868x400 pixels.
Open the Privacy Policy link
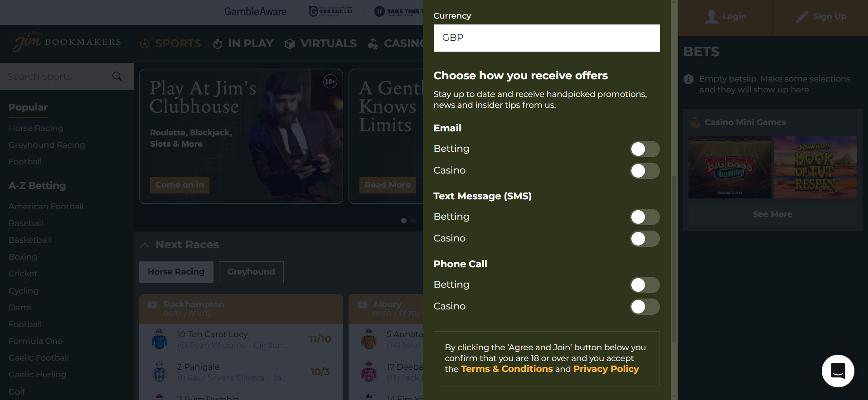coord(606,369)
